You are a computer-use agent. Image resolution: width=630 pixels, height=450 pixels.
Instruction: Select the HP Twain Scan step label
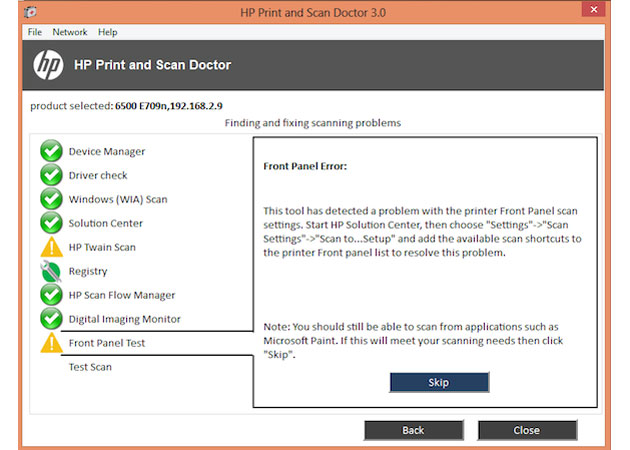(102, 247)
